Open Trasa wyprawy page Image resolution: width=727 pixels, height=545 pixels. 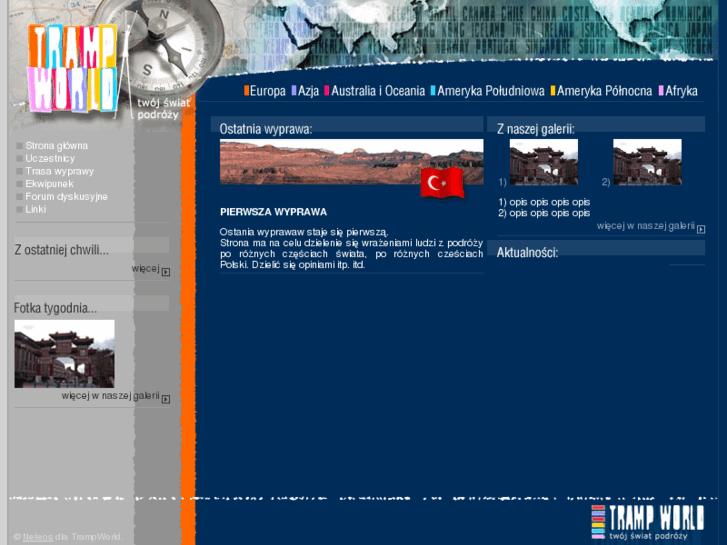[x=59, y=171]
